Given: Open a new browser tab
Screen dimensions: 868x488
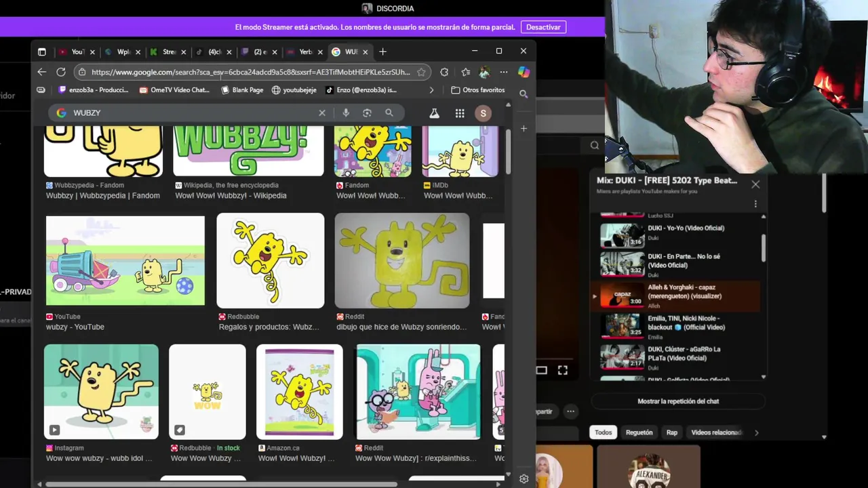Looking at the screenshot, I should [382, 52].
